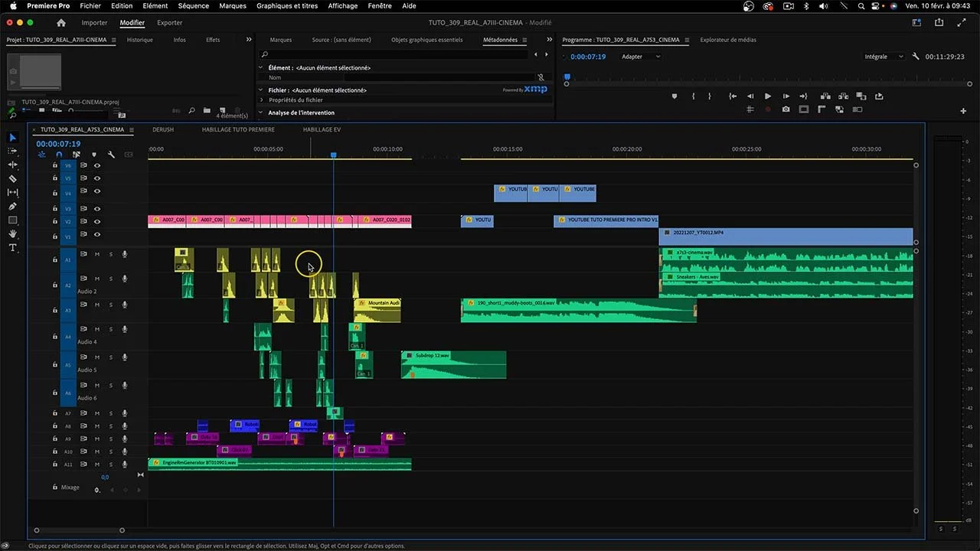This screenshot has width=980, height=551.
Task: Open the Program monitor button editor plus
Action: click(x=963, y=111)
